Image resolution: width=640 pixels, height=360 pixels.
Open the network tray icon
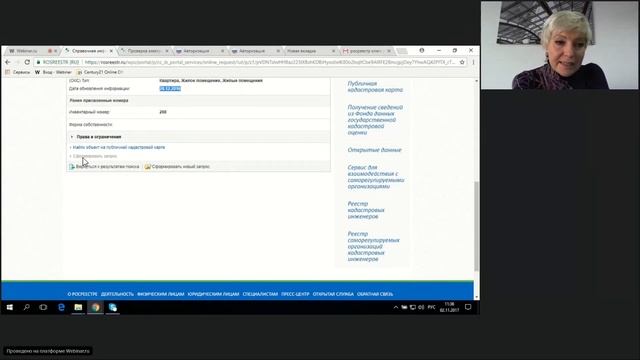click(x=413, y=307)
